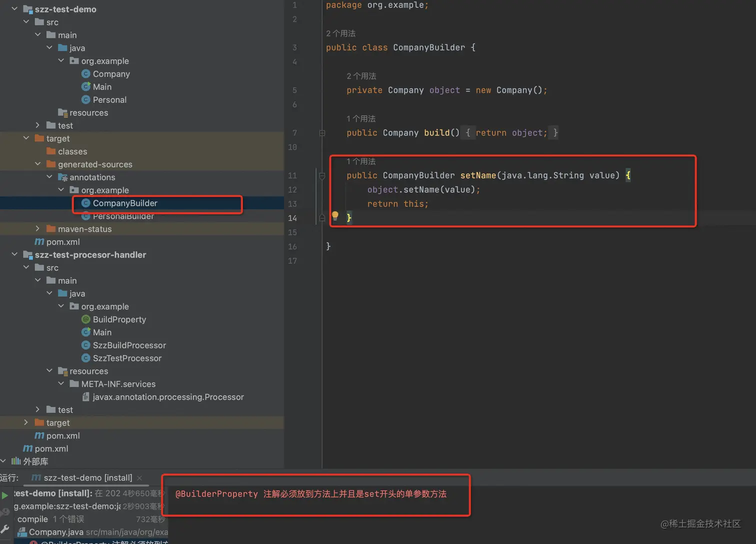The width and height of the screenshot is (756, 544).
Task: Click the '2 个用法' hint above CompanyBuilder class
Action: pyautogui.click(x=340, y=34)
